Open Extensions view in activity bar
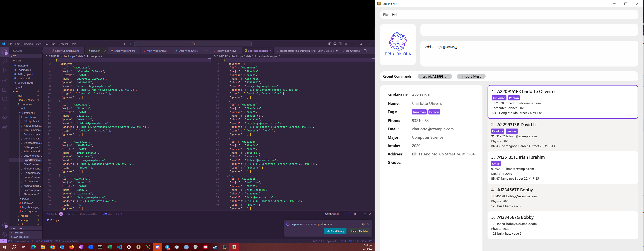Viewport: 644px width, 251px height. (4, 90)
